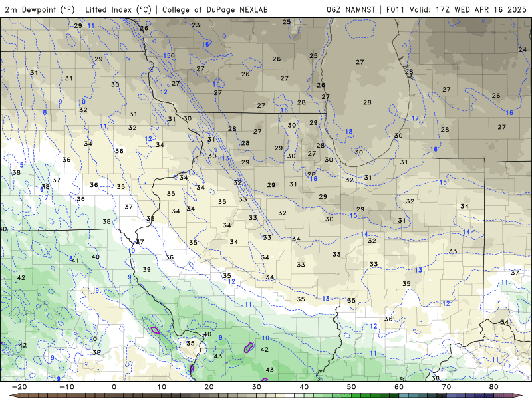Select the '06Z NAMNST' model run label

[x=351, y=9]
